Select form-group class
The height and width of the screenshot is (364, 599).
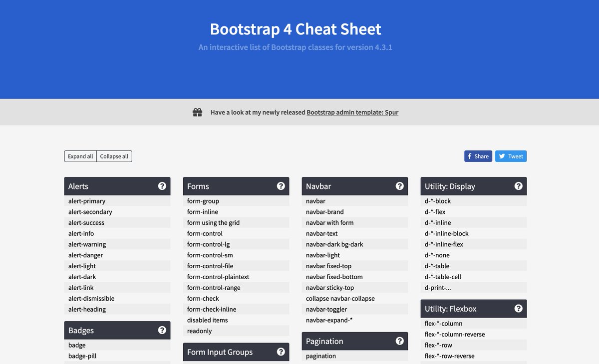click(x=236, y=201)
